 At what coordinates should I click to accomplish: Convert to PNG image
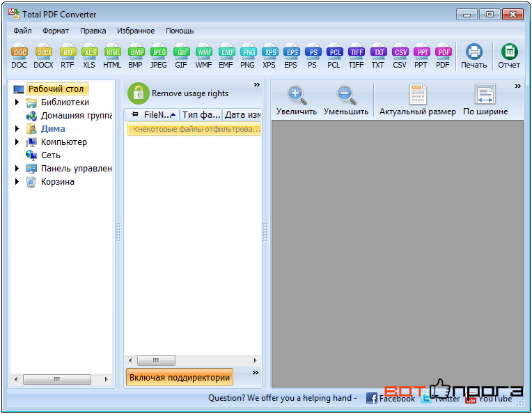point(248,56)
